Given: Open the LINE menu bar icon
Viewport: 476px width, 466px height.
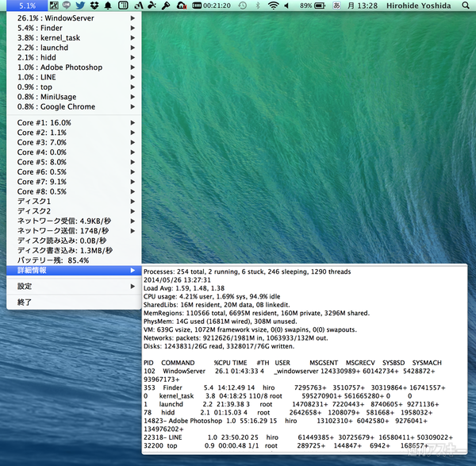Looking at the screenshot, I should click(x=67, y=6).
